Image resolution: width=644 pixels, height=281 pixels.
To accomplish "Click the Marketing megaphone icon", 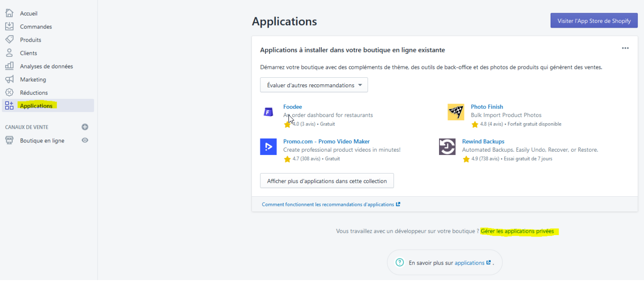I will pyautogui.click(x=9, y=79).
